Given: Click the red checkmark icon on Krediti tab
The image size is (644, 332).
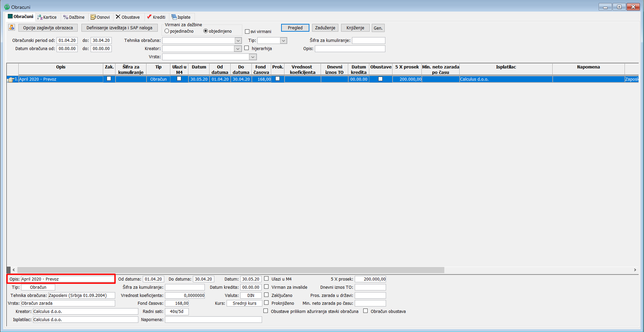Looking at the screenshot, I should 149,17.
